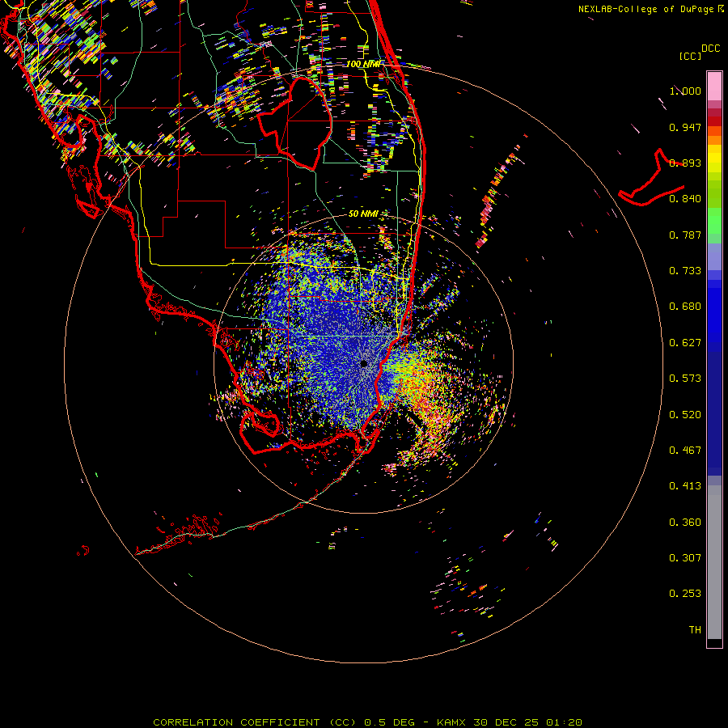Select the 0.787 scale value
Viewport: 728px width, 728px height.
click(685, 235)
